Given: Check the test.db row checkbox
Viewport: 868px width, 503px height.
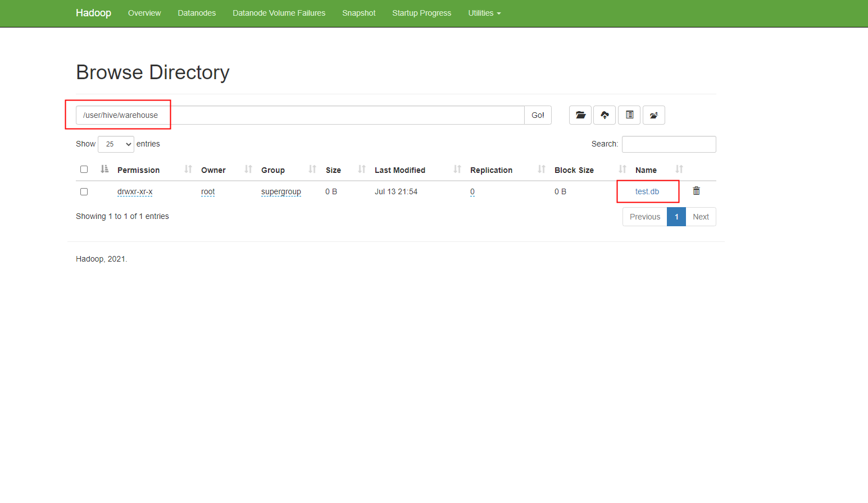Looking at the screenshot, I should (x=84, y=191).
